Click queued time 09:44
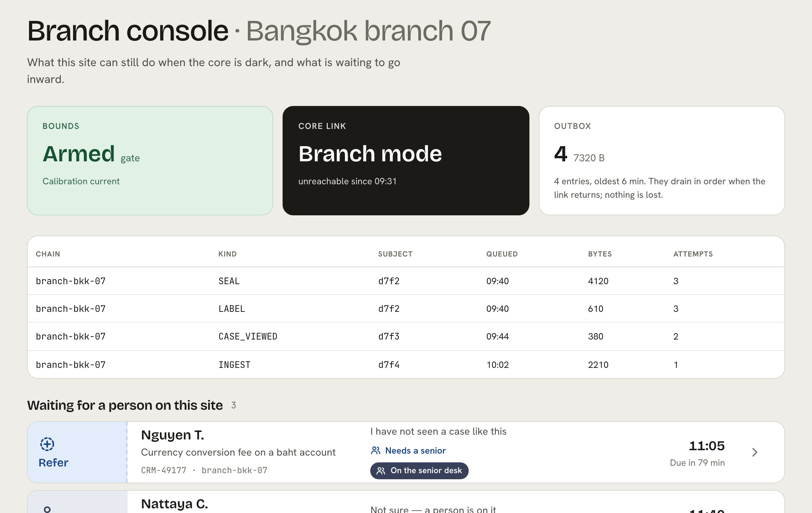The height and width of the screenshot is (513, 812). pyautogui.click(x=497, y=336)
